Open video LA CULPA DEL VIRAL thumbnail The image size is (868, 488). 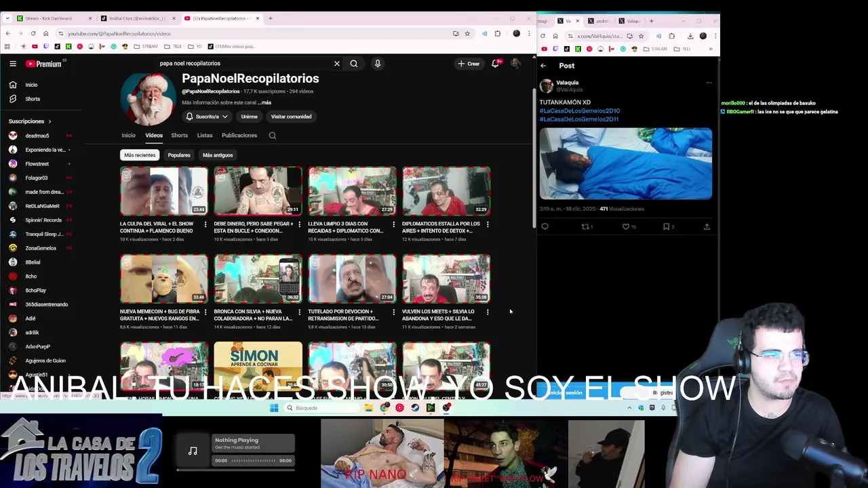click(164, 190)
